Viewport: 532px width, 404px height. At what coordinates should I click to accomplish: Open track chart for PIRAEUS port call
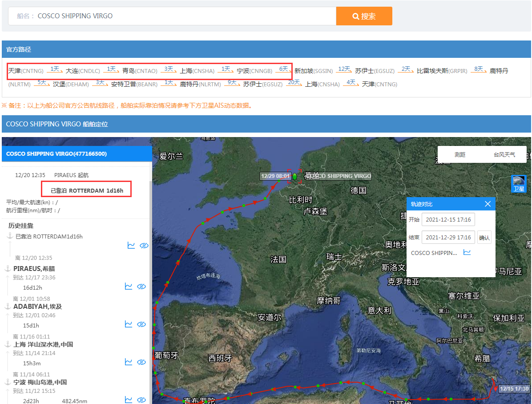click(128, 286)
